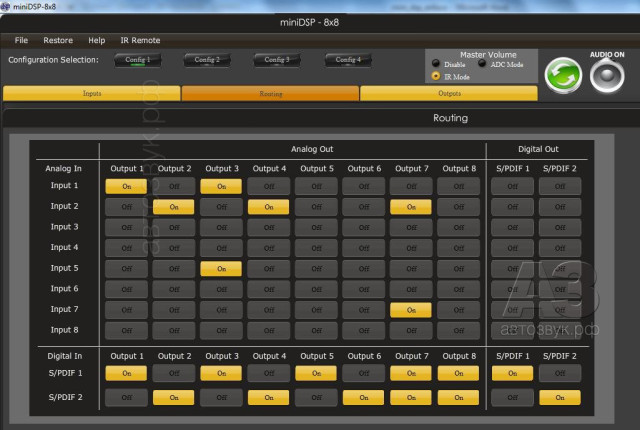Enable Input 8 to Output 3 routing
The image size is (640, 430).
pos(221,330)
